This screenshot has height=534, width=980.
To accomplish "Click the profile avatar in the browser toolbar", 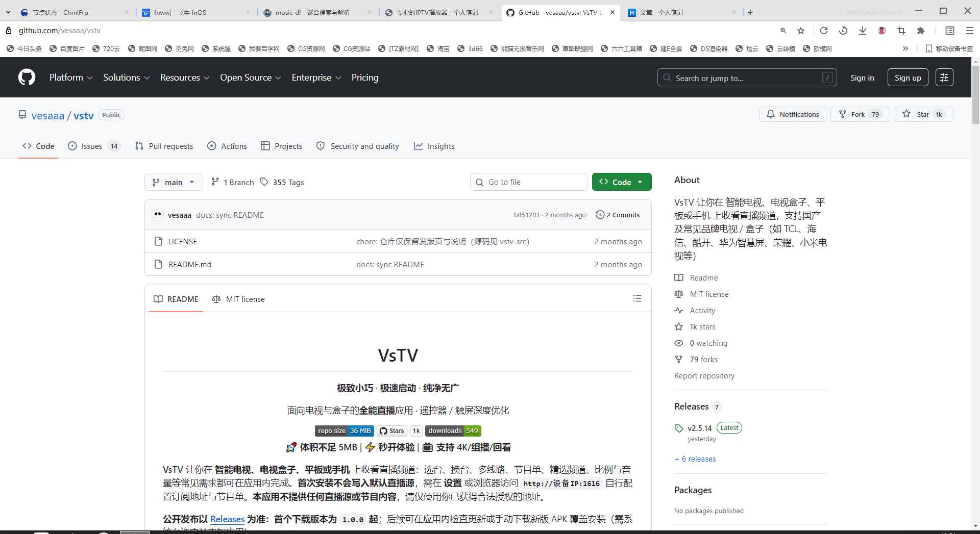I will click(882, 31).
